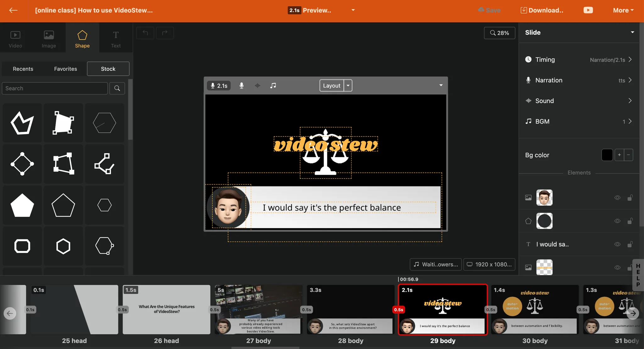The width and height of the screenshot is (644, 349).
Task: Click the black Bg color swatch
Action: coord(607,155)
